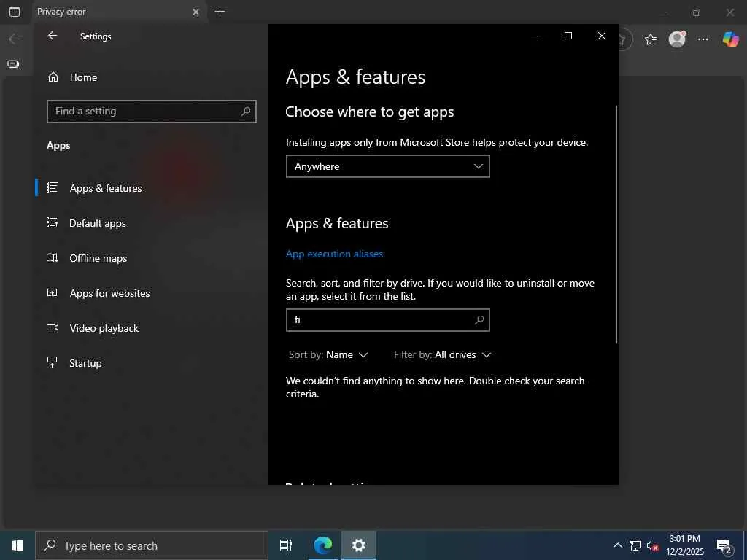The height and width of the screenshot is (560, 747).
Task: Open Copilot icon in Edge toolbar
Action: coord(730,39)
